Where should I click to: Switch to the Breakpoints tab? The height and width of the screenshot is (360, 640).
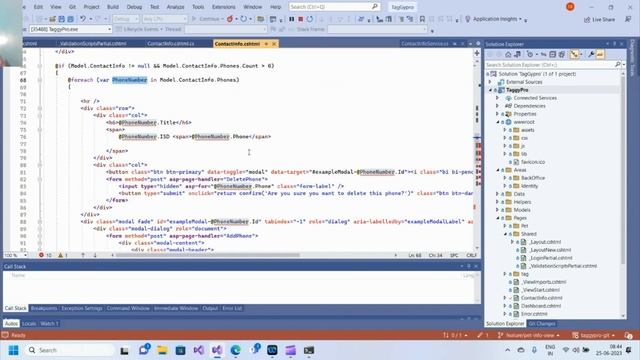click(44, 308)
